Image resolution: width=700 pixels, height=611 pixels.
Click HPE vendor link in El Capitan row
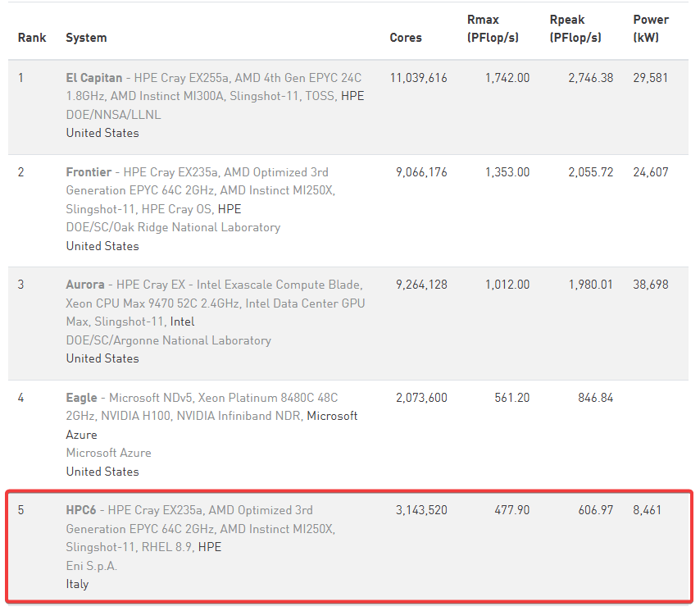point(352,96)
